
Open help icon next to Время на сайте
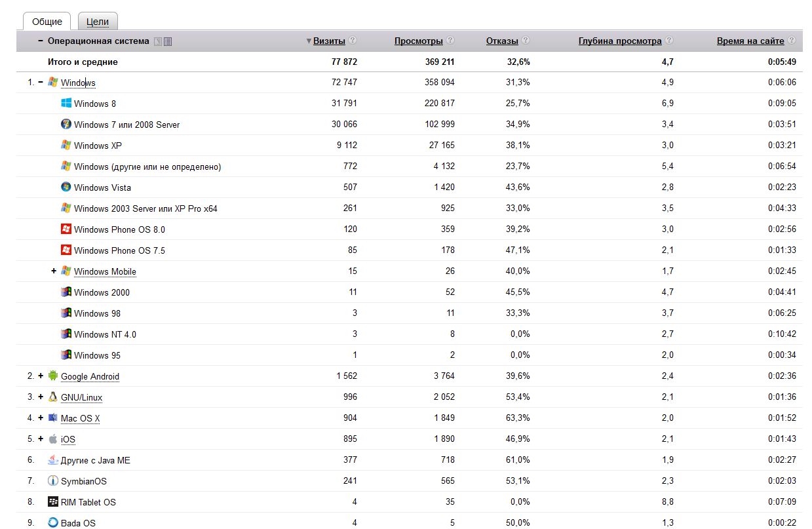pyautogui.click(x=792, y=41)
